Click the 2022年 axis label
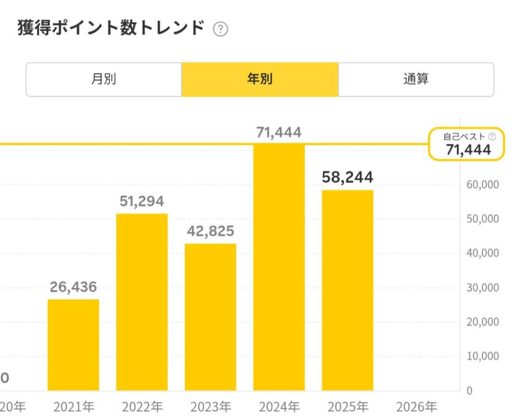The width and height of the screenshot is (520, 420). [142, 407]
